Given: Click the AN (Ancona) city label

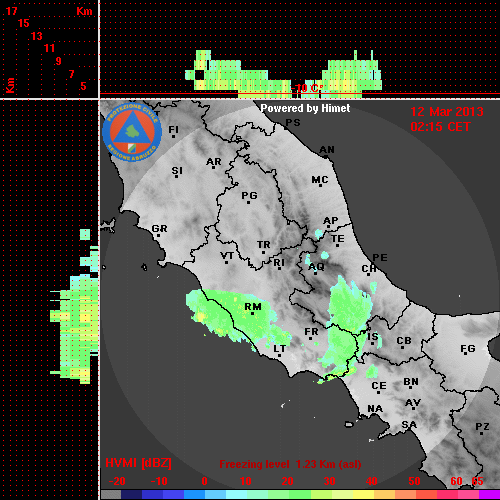Looking at the screenshot, I should pos(327,151).
